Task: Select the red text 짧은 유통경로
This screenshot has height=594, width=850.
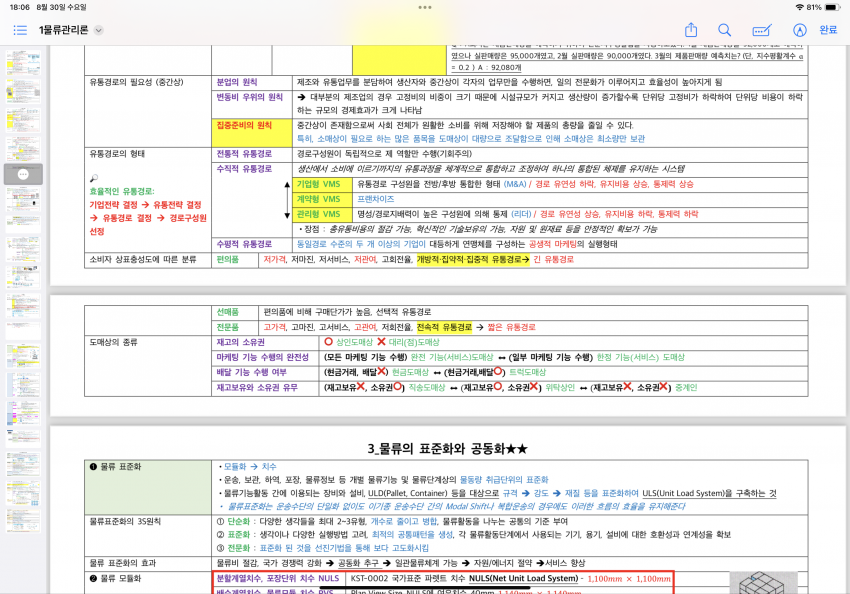Action: click(x=511, y=327)
